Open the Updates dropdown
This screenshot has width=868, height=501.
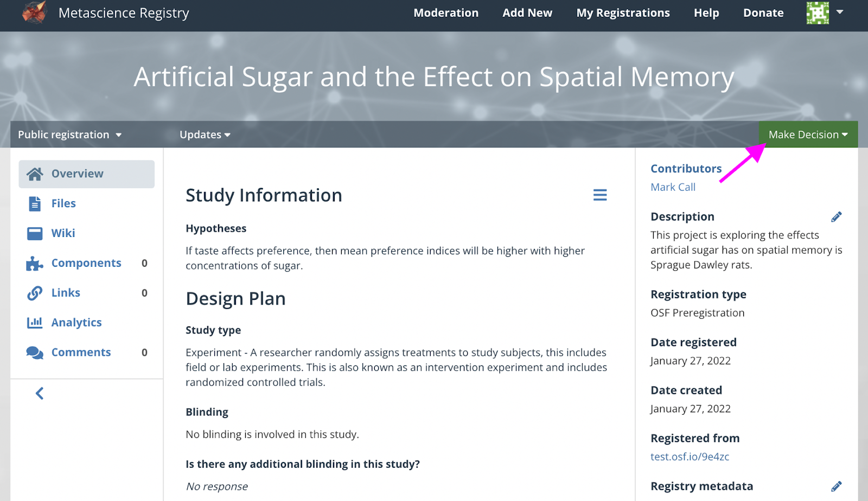click(205, 134)
